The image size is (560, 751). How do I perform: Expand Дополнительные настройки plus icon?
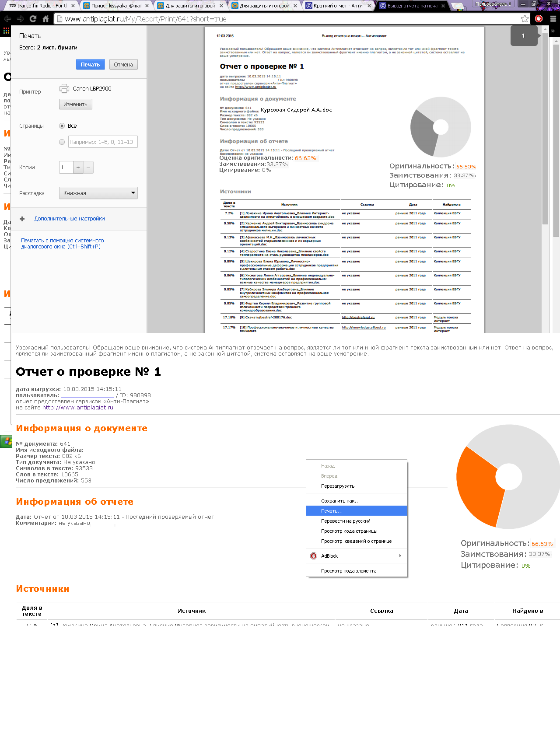pyautogui.click(x=22, y=219)
